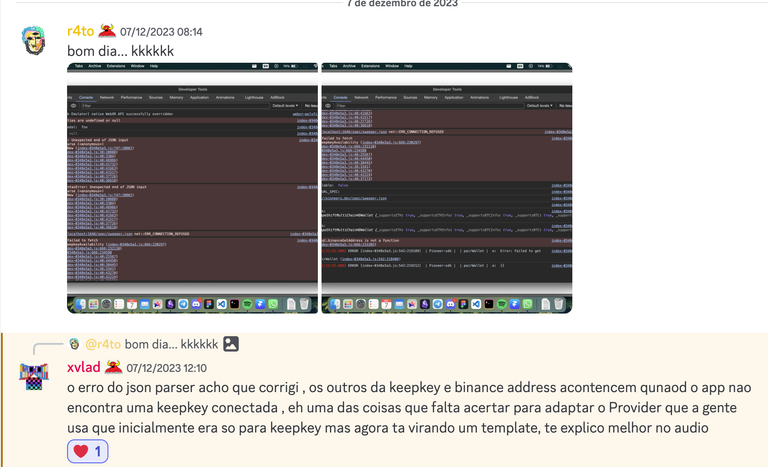Click the xvlad username
Screen dimensions: 768x470
click(x=84, y=367)
